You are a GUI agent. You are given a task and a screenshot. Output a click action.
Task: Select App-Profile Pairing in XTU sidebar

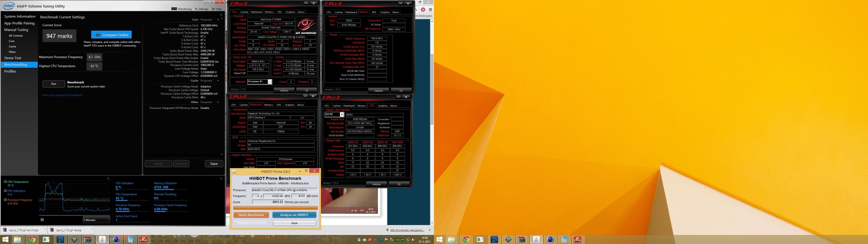(19, 23)
